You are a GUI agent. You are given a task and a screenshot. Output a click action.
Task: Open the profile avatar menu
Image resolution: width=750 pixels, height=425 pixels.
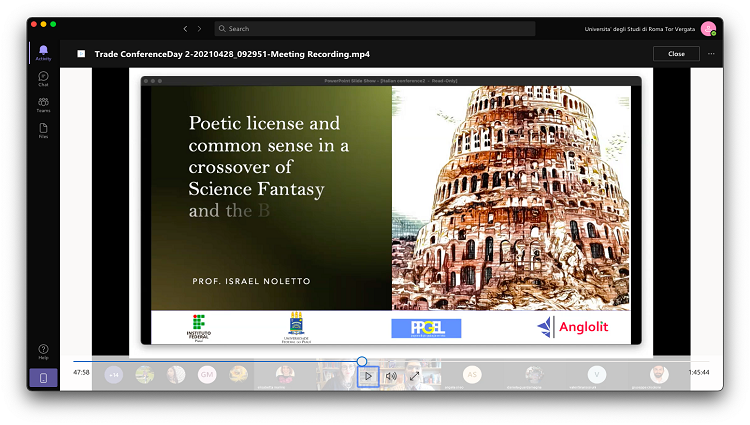pos(708,29)
